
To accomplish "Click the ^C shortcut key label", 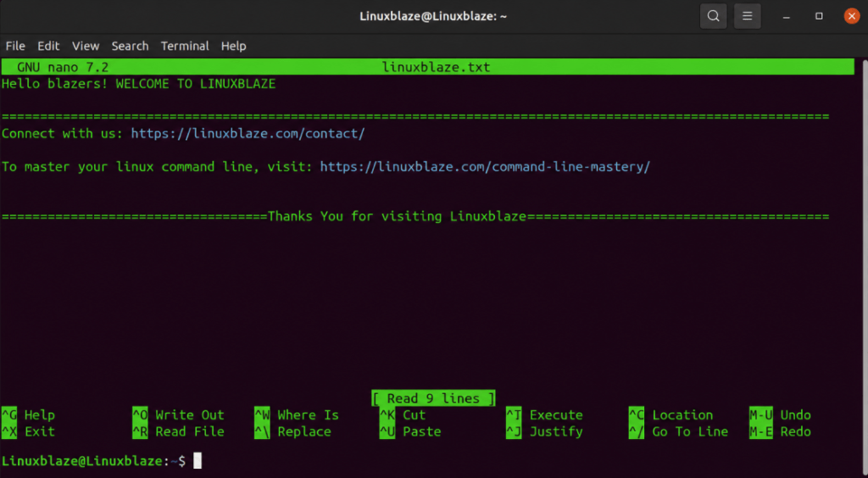I will [x=637, y=415].
